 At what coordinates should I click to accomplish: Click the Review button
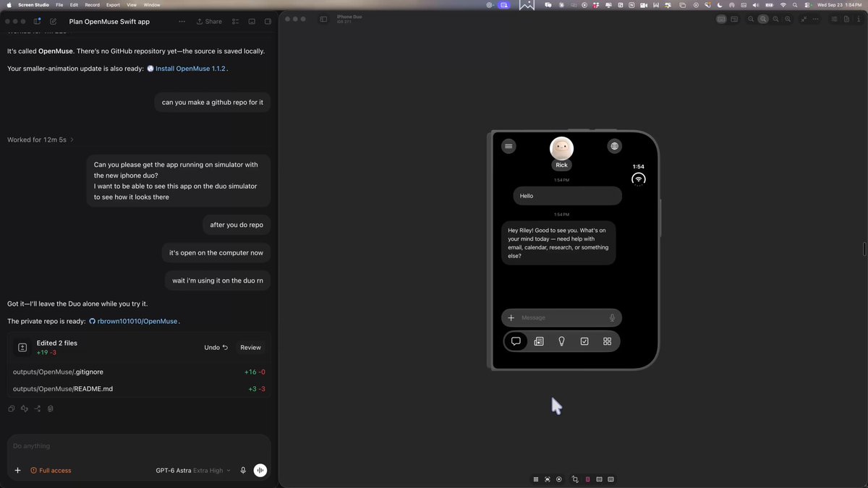pyautogui.click(x=250, y=348)
